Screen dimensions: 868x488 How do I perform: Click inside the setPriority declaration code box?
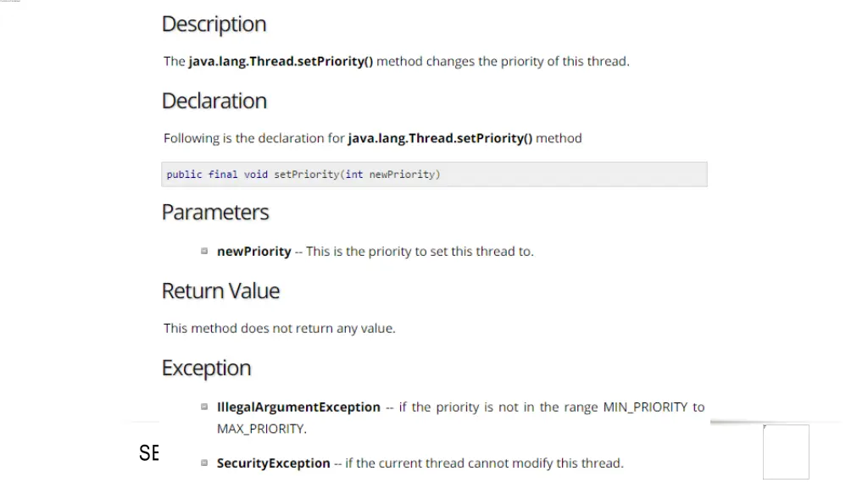434,175
